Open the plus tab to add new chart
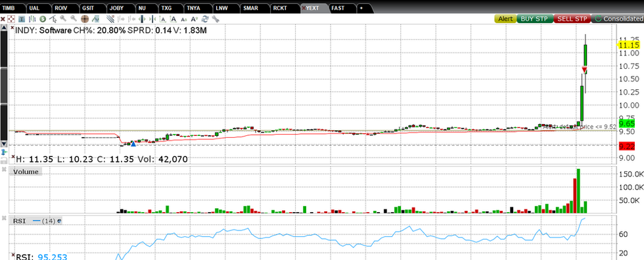Image resolution: width=644 pixels, height=260 pixels. 361,8
